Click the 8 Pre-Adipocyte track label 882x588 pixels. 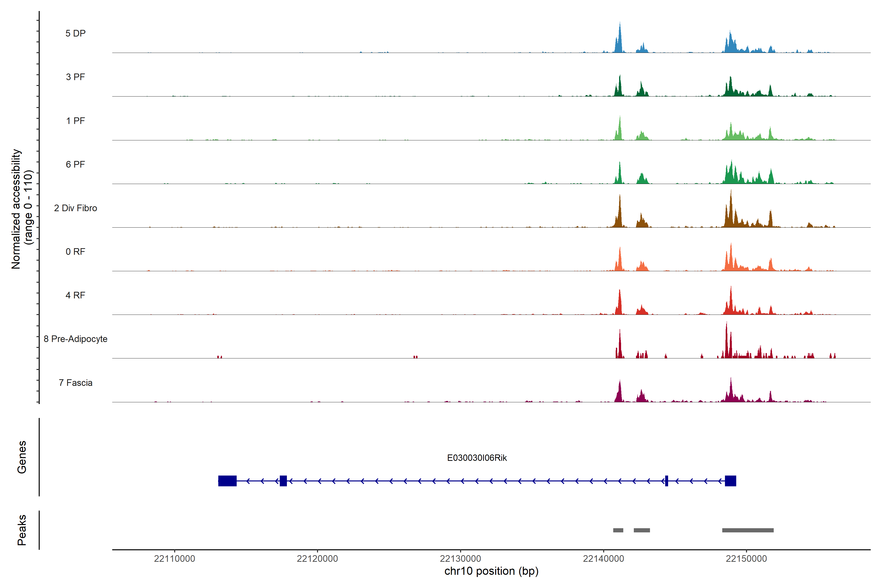coord(75,339)
